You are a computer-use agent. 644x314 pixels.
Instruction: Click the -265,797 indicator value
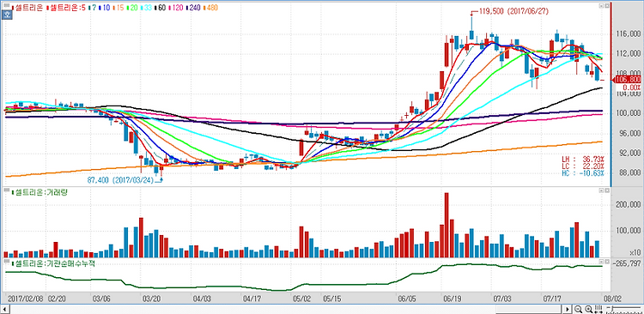point(628,263)
